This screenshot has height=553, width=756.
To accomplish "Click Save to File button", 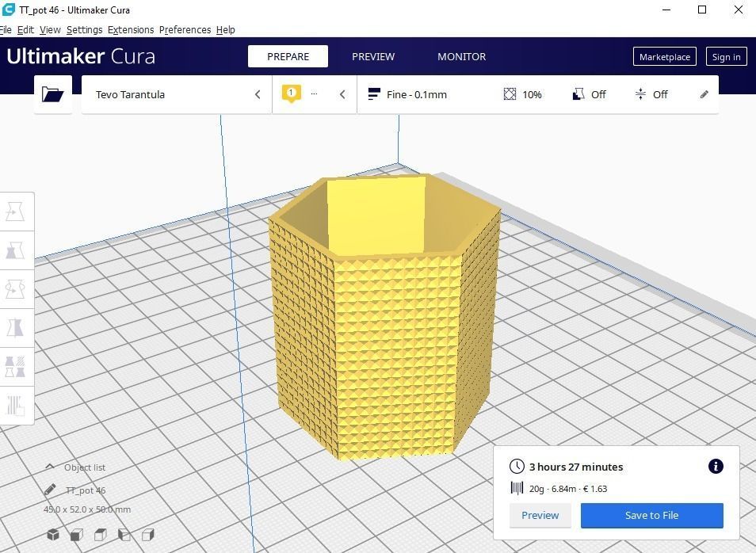I will coord(652,516).
